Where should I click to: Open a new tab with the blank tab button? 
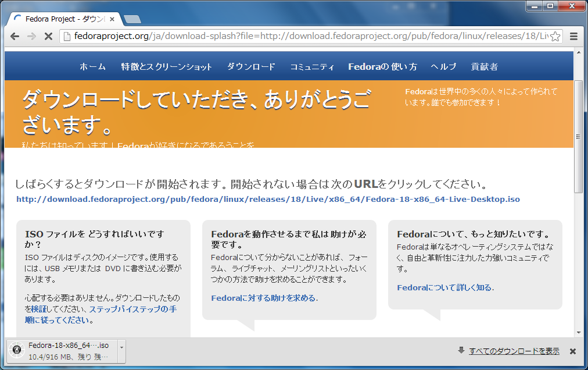point(132,19)
